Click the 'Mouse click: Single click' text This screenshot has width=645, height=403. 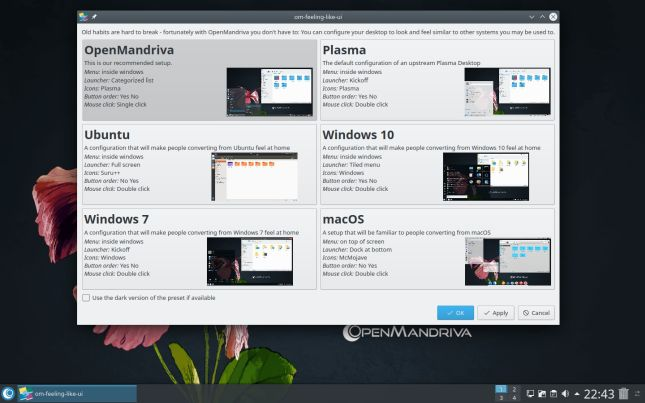pos(115,104)
